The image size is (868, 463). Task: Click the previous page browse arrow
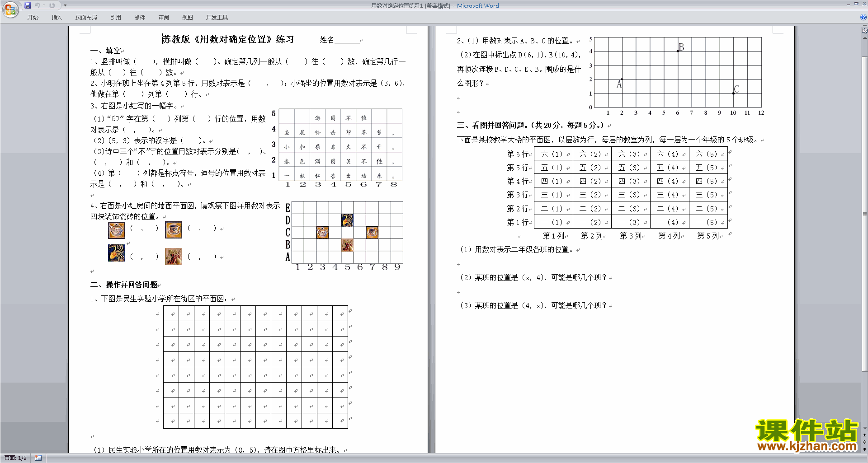[x=864, y=435]
